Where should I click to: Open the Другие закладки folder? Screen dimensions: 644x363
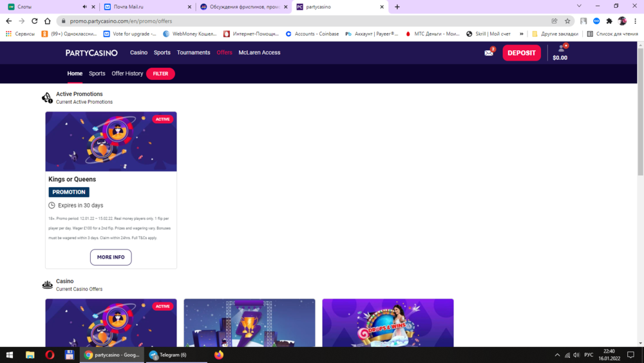555,34
